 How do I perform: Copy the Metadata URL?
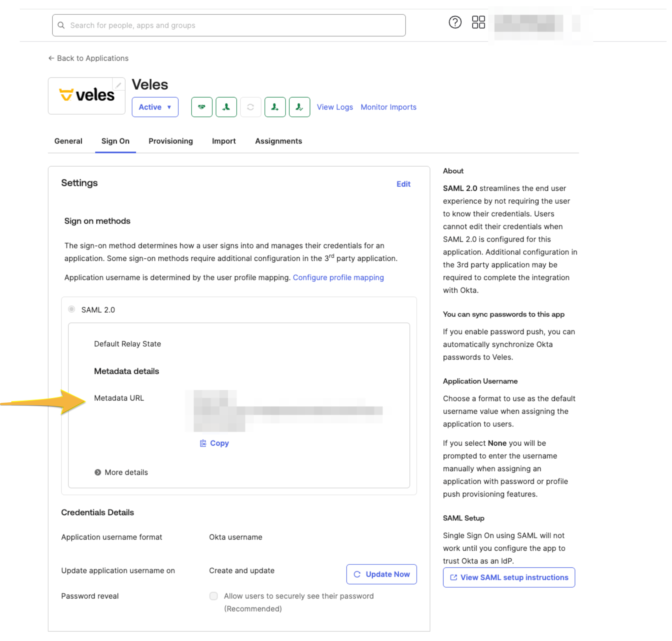point(214,443)
